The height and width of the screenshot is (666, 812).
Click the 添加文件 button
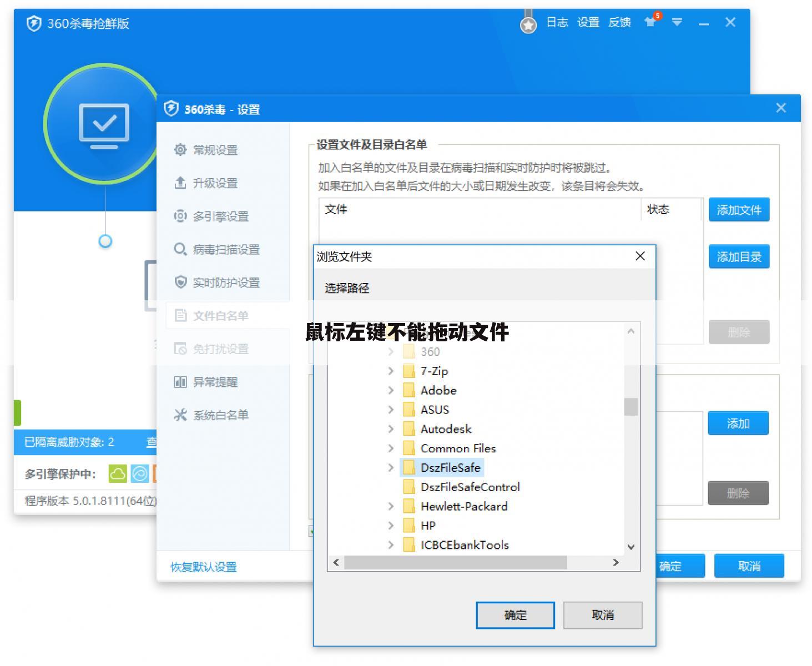[739, 210]
